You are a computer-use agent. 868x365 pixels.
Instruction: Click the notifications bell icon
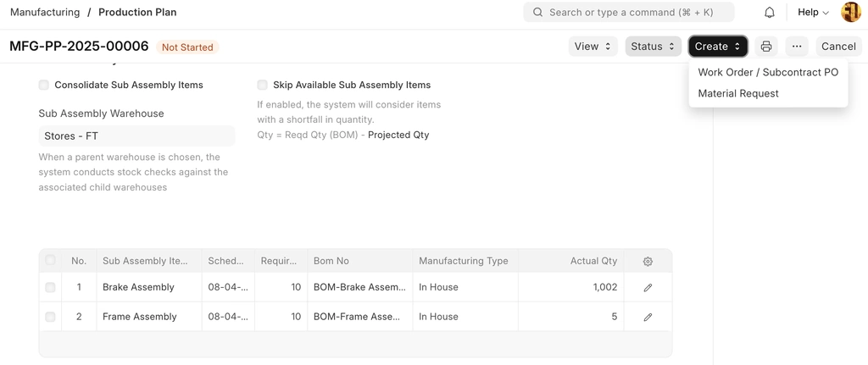click(770, 13)
